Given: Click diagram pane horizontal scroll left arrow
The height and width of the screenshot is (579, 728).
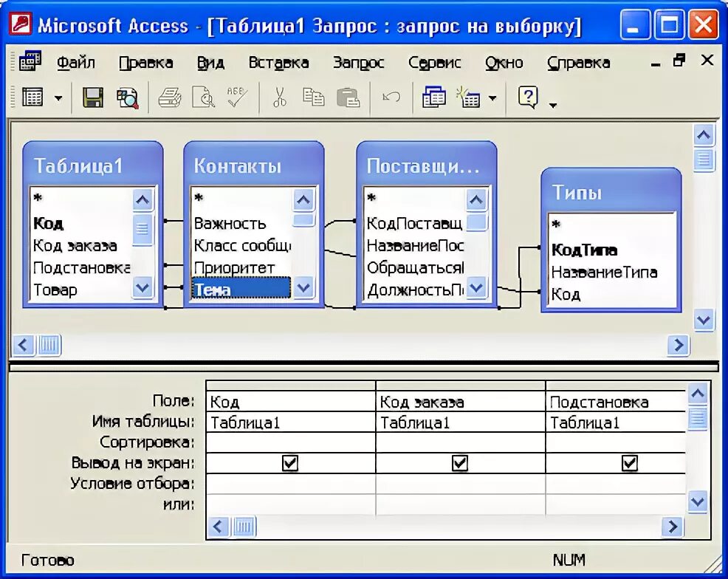Looking at the screenshot, I should point(23,345).
